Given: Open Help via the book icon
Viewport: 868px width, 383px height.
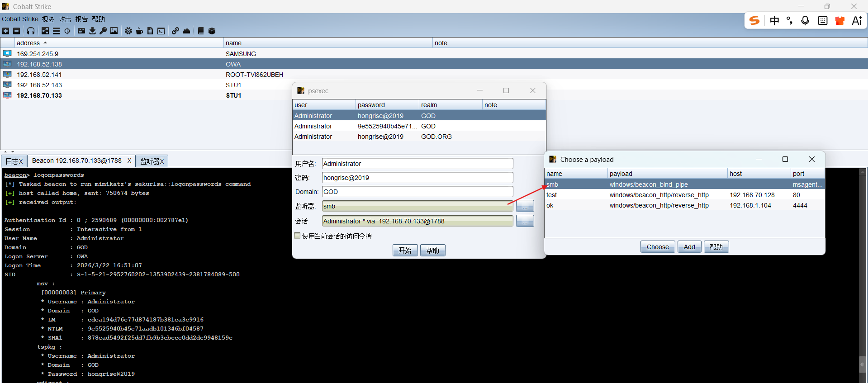Looking at the screenshot, I should click(x=201, y=31).
